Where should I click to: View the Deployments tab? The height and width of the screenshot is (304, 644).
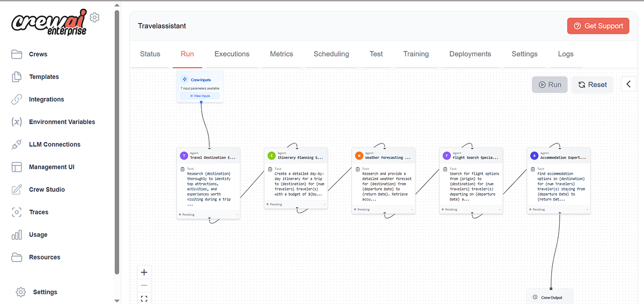470,54
